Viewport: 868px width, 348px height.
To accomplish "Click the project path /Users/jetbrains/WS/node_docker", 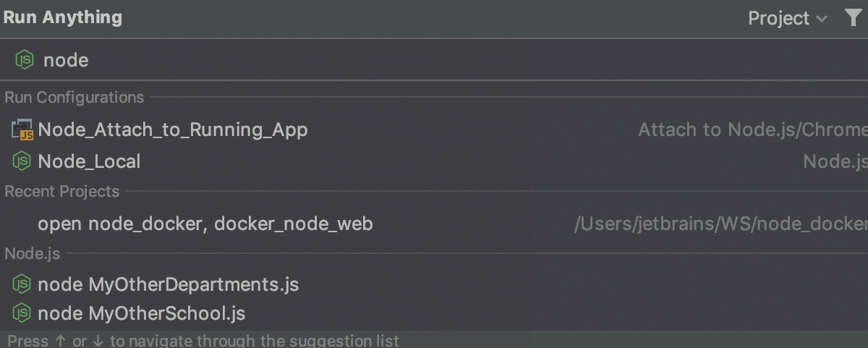I will click(720, 224).
